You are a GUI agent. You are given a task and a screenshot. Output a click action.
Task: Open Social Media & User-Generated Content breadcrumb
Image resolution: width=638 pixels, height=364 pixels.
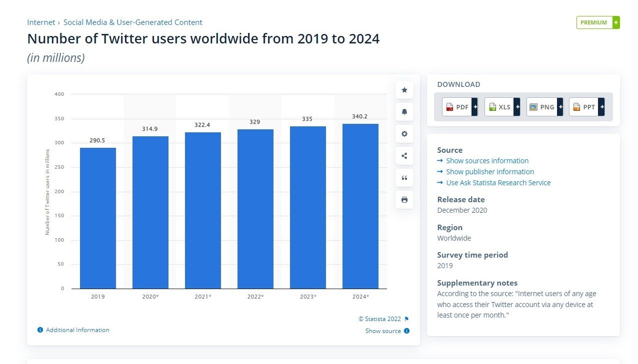click(x=132, y=22)
